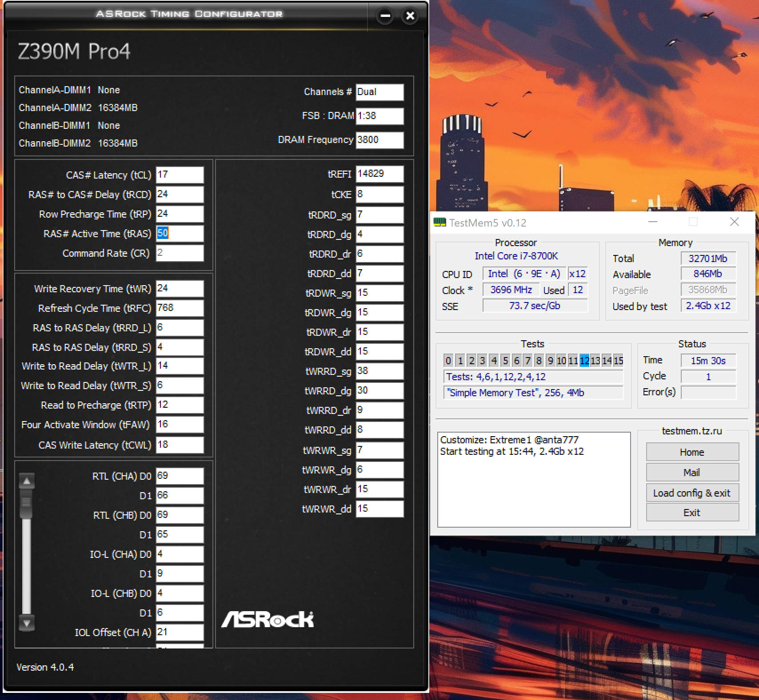Click the tRRD_L value field
The width and height of the screenshot is (759, 700).
pyautogui.click(x=180, y=328)
